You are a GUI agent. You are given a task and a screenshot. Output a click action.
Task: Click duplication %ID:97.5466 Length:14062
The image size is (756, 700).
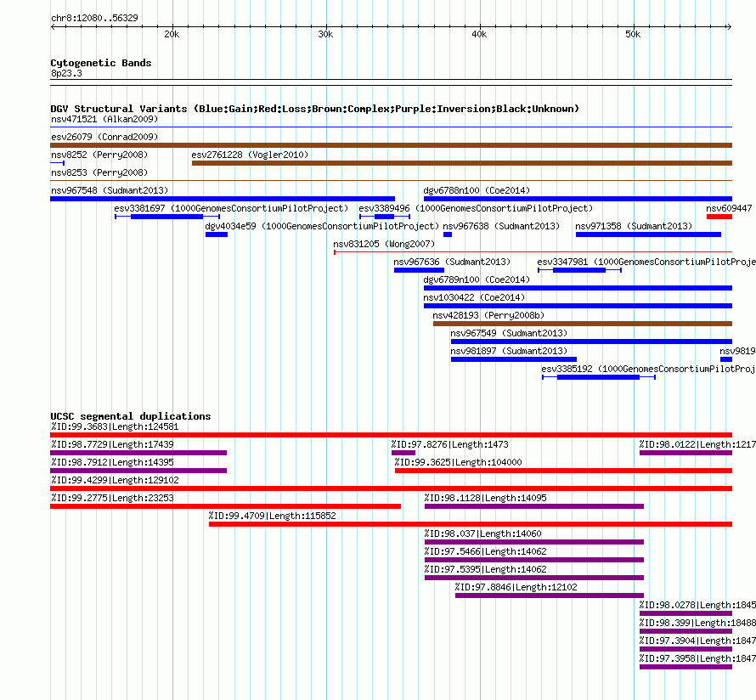(x=534, y=560)
